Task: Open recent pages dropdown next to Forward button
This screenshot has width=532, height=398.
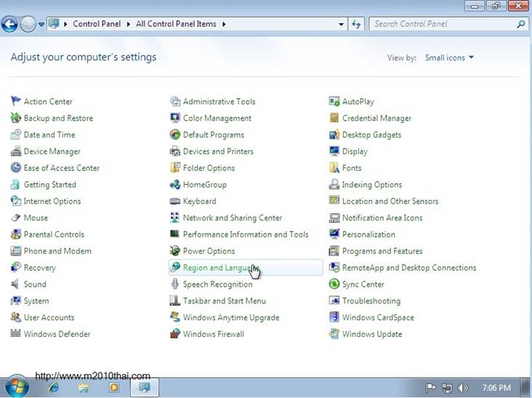Action: coord(41,24)
